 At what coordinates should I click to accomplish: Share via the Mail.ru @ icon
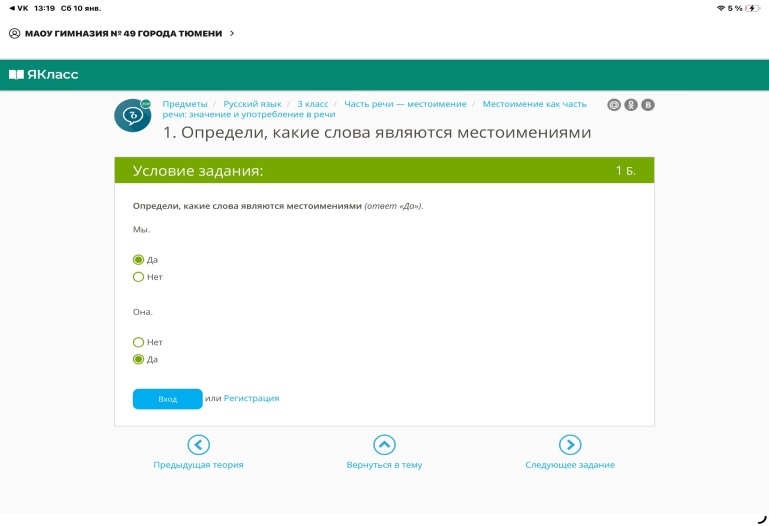(614, 105)
